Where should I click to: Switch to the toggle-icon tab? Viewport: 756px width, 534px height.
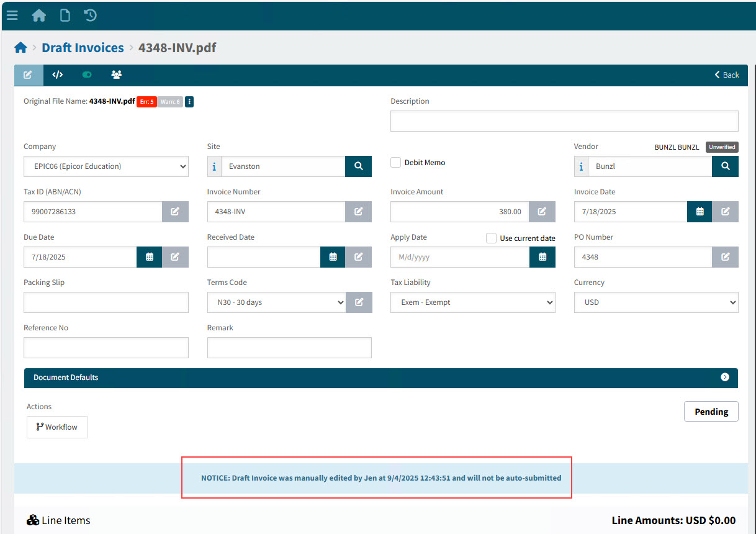coord(87,75)
